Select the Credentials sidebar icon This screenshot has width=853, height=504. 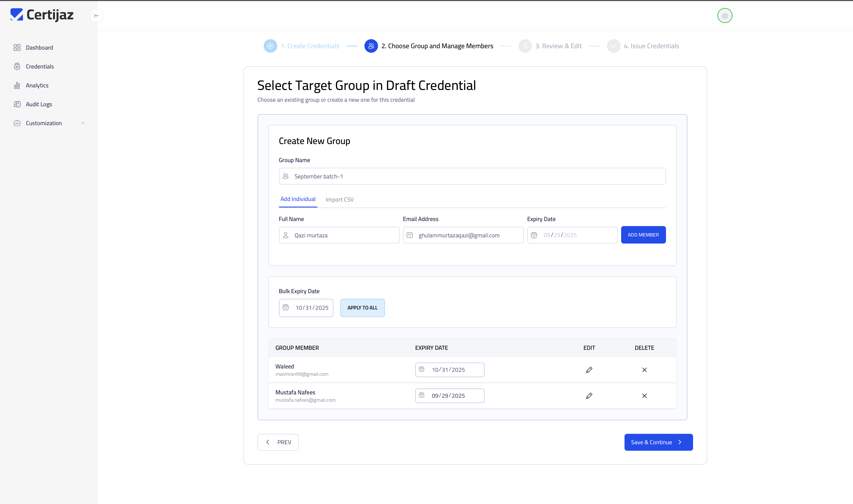[x=17, y=66]
